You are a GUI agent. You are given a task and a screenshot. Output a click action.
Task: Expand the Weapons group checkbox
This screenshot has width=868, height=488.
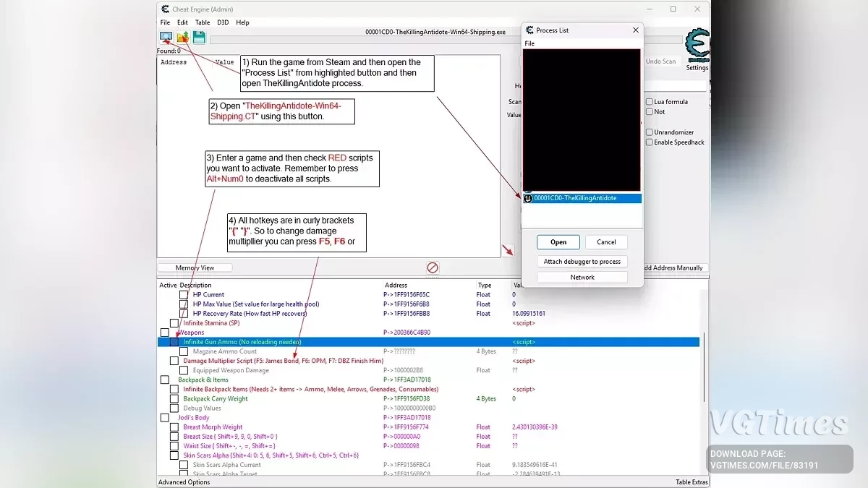click(164, 333)
